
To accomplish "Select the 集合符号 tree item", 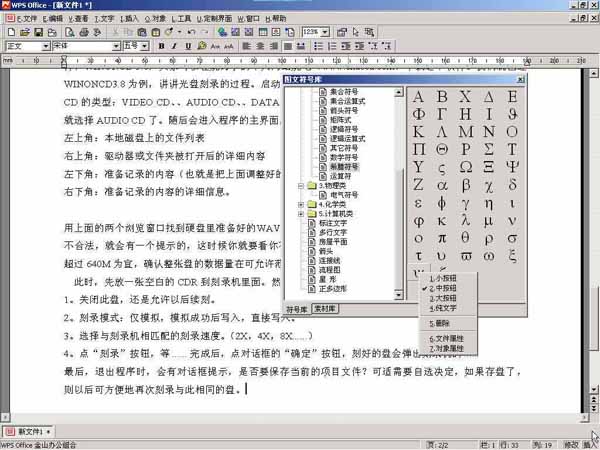I will [344, 92].
